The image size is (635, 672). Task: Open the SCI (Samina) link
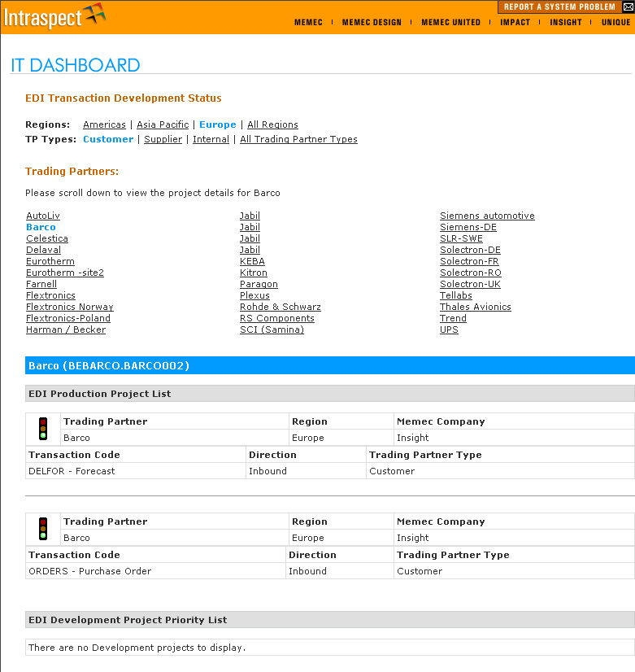point(272,329)
